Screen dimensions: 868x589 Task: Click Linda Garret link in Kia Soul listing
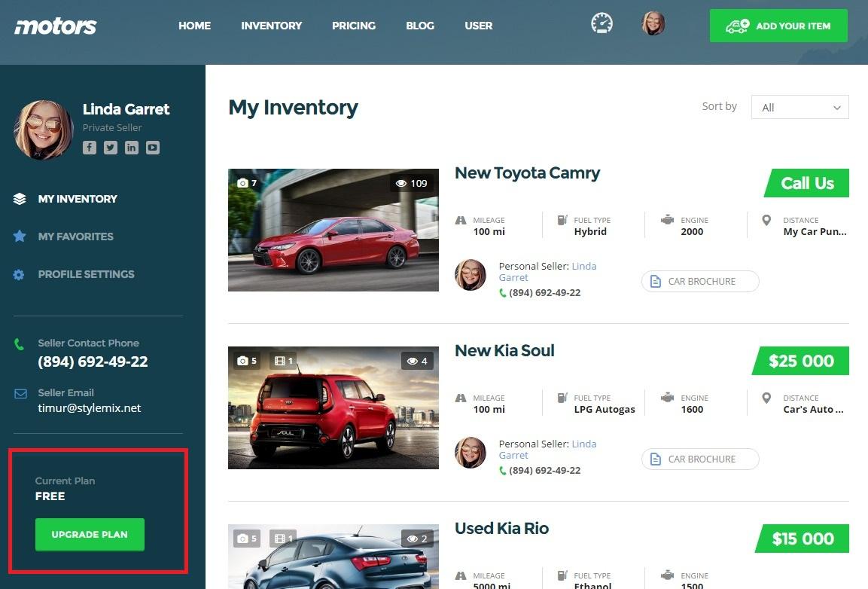[x=547, y=450]
